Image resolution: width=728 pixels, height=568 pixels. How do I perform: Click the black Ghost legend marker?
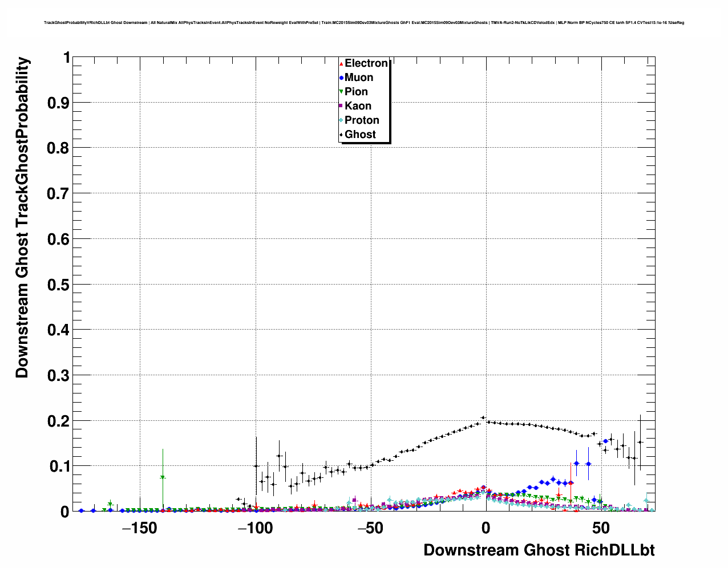point(341,135)
